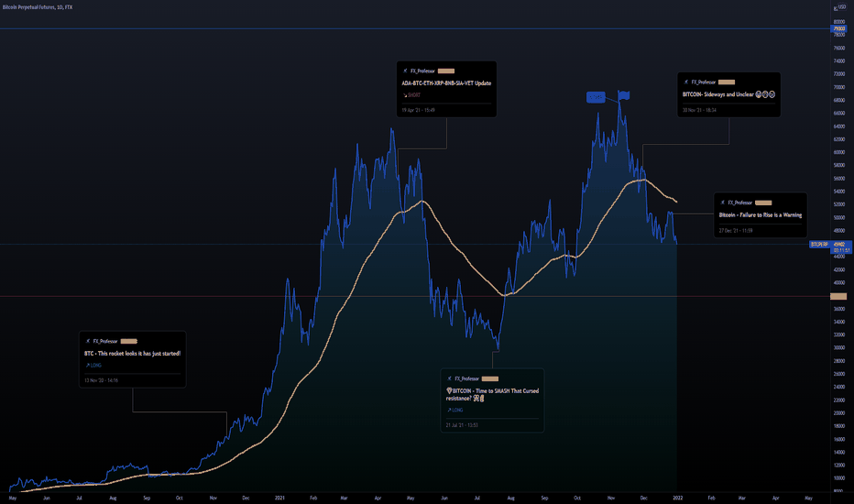Click the tan badge beside FX_Professor in the rocket card
The image size is (854, 504).
[x=128, y=341]
